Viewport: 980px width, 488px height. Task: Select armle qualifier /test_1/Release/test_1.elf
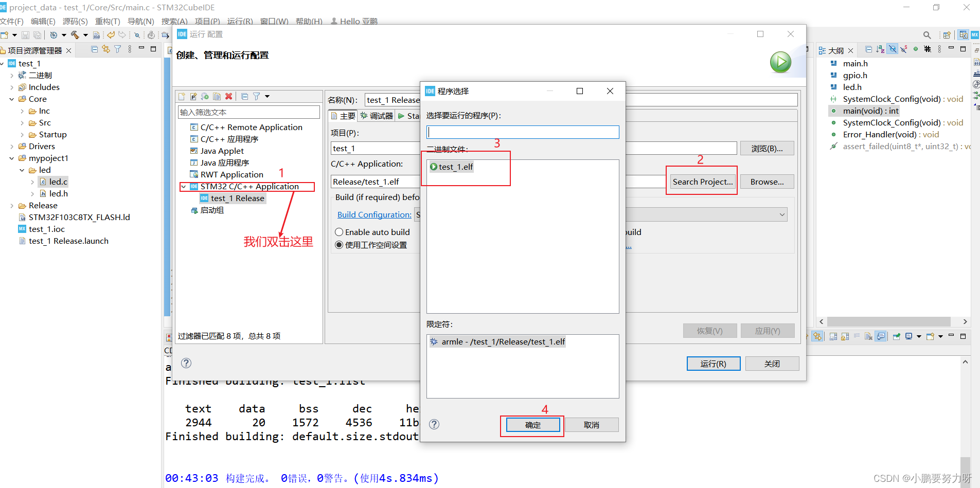pos(497,341)
